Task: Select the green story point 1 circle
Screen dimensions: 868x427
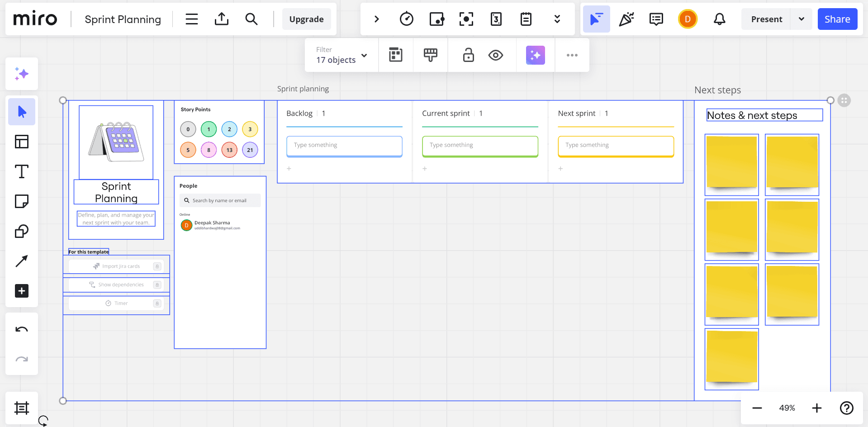Action: click(x=209, y=129)
